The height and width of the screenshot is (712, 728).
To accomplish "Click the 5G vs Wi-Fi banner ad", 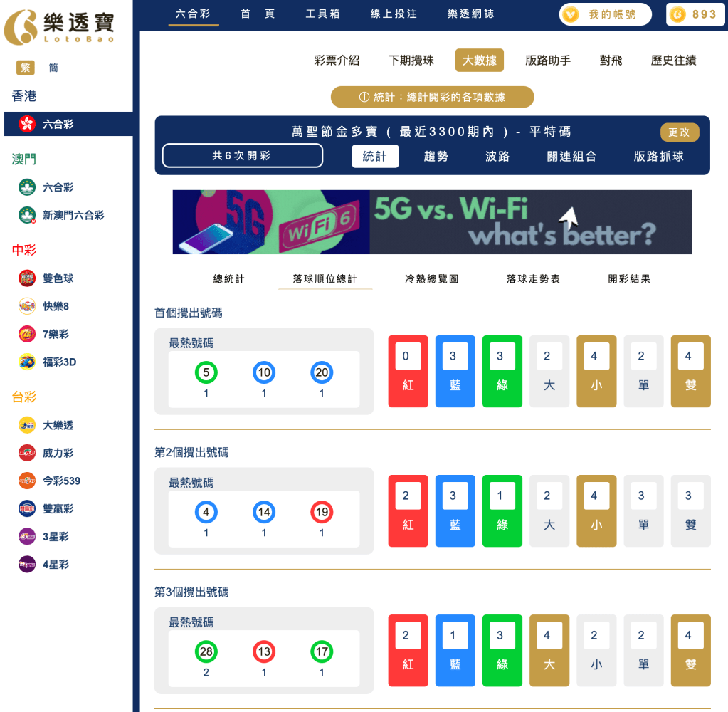I will [x=432, y=221].
